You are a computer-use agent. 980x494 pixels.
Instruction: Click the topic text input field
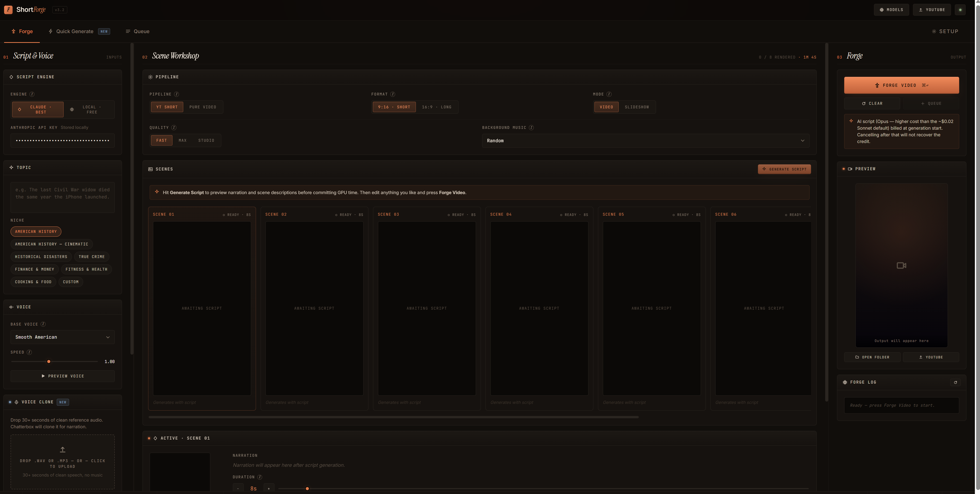[63, 197]
